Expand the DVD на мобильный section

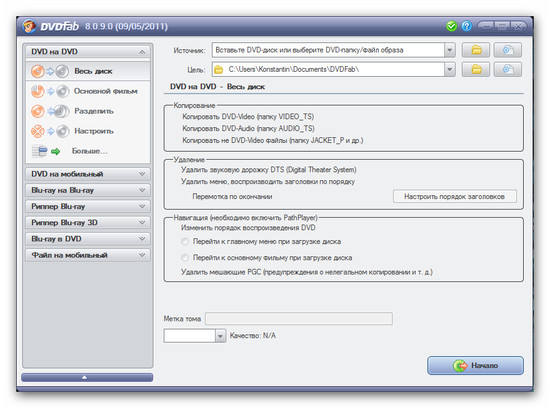tap(88, 174)
